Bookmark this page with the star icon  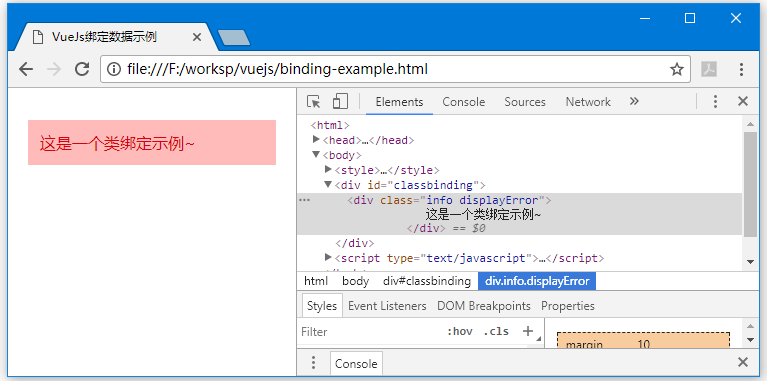(x=677, y=69)
